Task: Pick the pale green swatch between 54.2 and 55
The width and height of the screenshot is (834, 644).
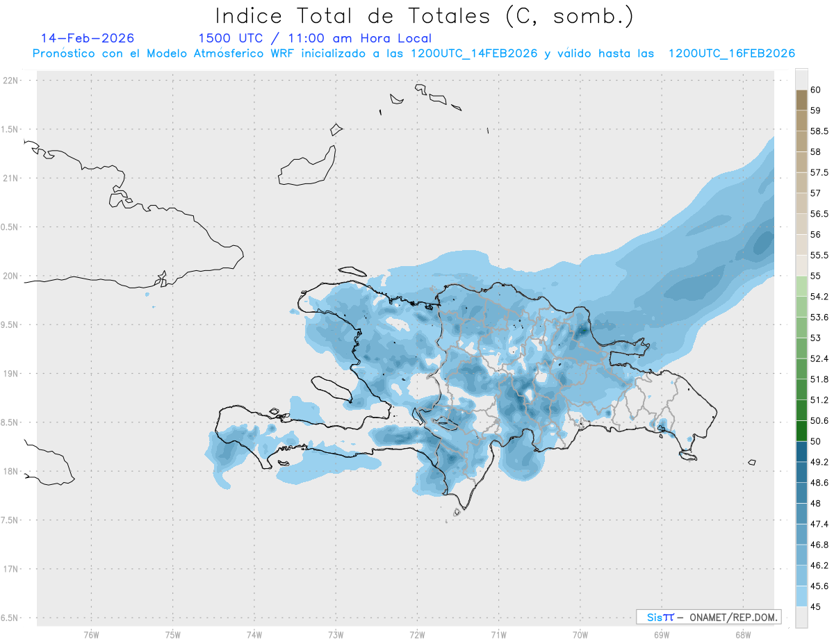Action: 801,286
